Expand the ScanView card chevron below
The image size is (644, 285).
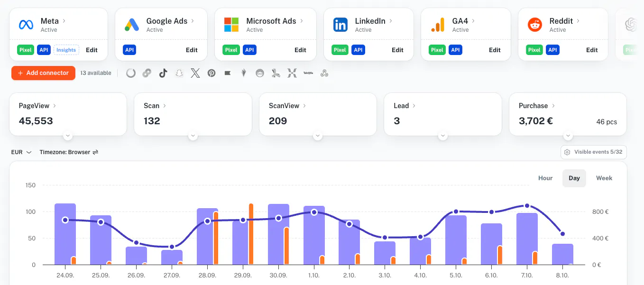[x=318, y=136]
